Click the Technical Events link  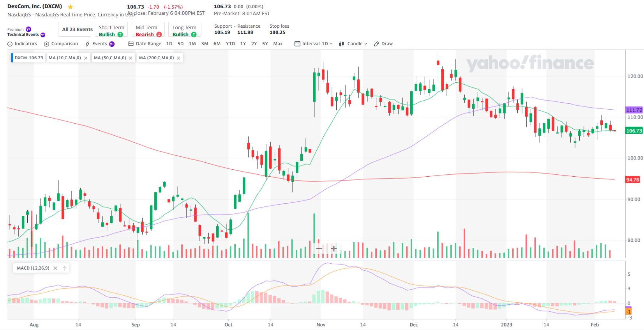23,35
